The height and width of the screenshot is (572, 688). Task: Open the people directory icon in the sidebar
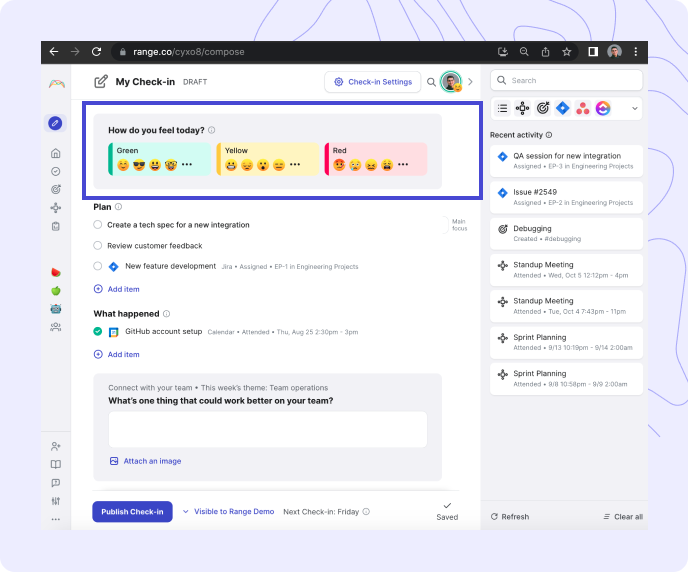(x=56, y=327)
